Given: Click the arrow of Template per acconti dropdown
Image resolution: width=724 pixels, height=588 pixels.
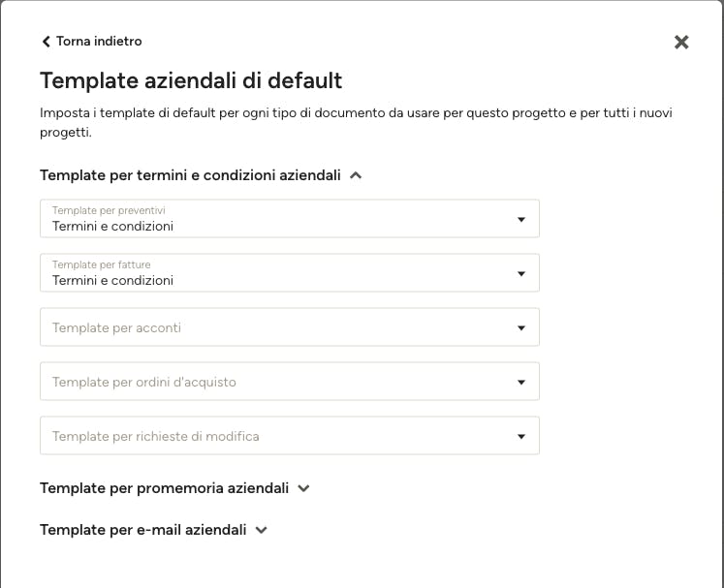Looking at the screenshot, I should tap(521, 327).
